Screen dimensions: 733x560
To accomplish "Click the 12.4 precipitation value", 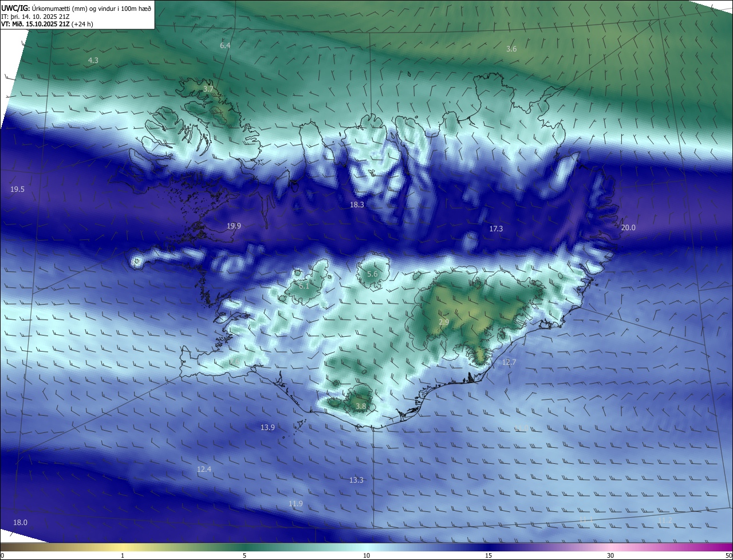I will point(204,469).
